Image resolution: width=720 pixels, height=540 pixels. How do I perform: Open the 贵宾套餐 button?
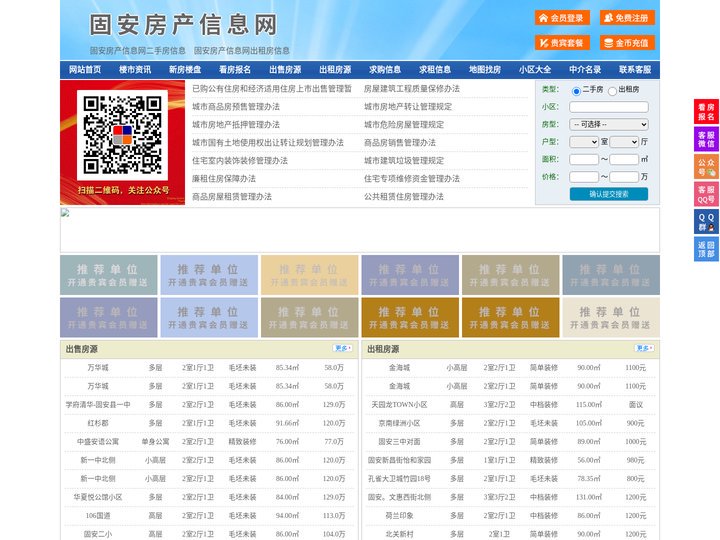pos(562,43)
